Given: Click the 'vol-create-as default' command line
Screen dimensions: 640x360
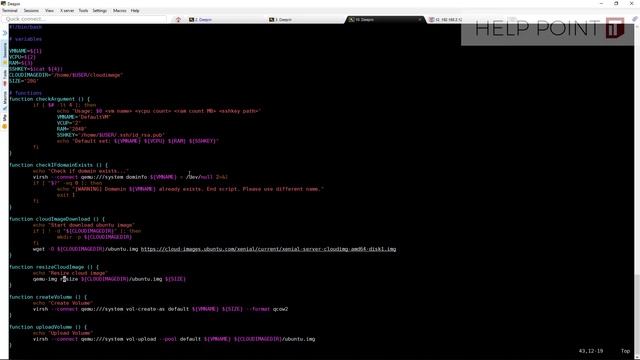Looking at the screenshot, I should pos(160,309).
